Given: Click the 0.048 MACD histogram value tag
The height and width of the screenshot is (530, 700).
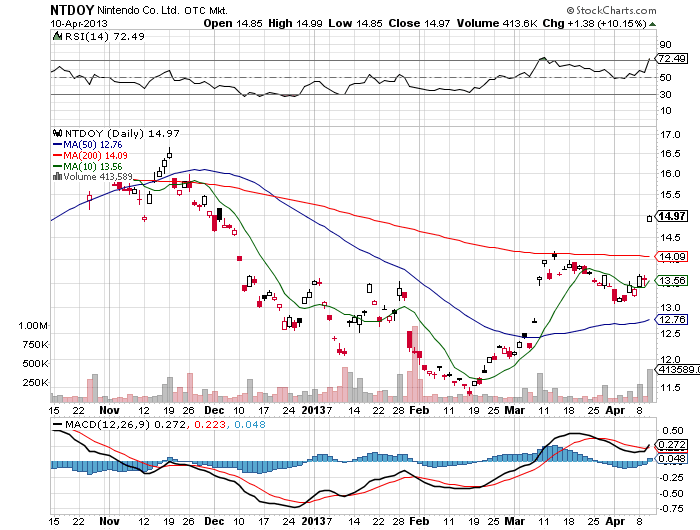Looking at the screenshot, I should 671,459.
